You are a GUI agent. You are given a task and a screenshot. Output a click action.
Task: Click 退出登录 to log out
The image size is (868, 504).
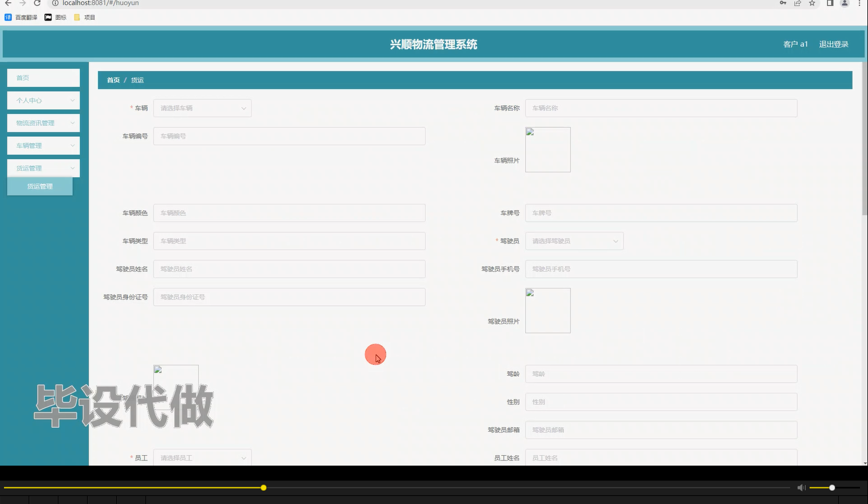tap(834, 44)
